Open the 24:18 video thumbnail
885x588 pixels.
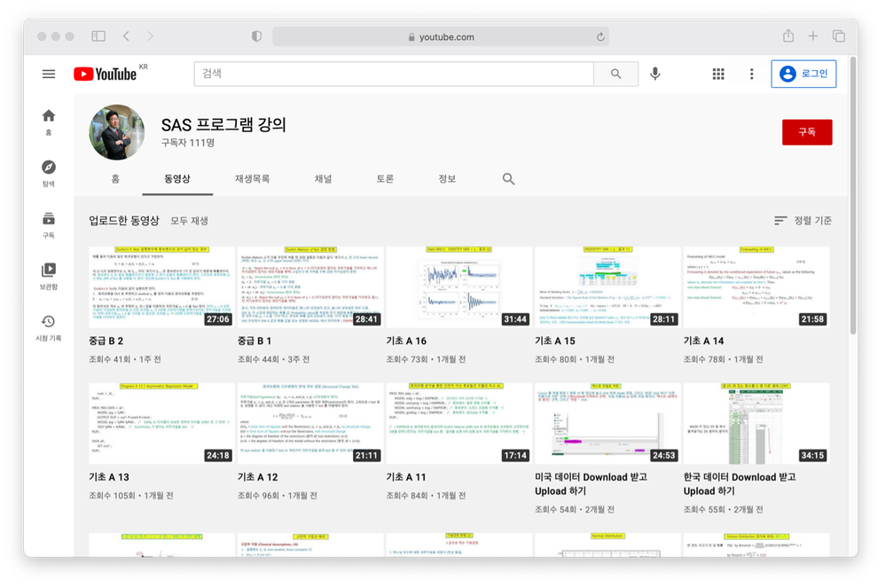click(161, 423)
